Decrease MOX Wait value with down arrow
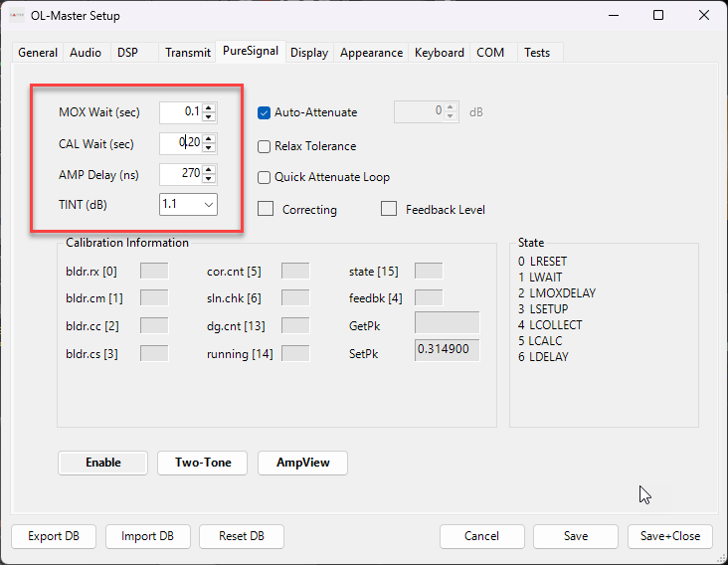This screenshot has width=728, height=565. (x=209, y=117)
